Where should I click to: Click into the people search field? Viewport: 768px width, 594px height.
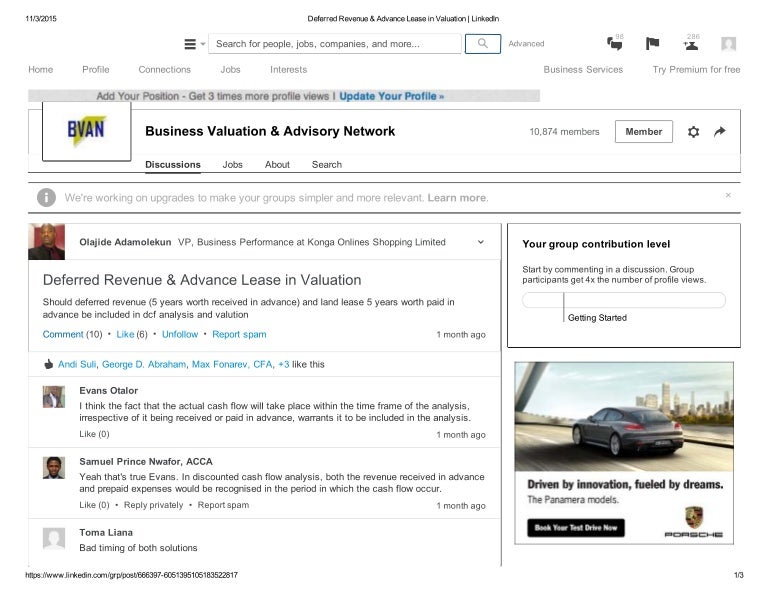(335, 44)
